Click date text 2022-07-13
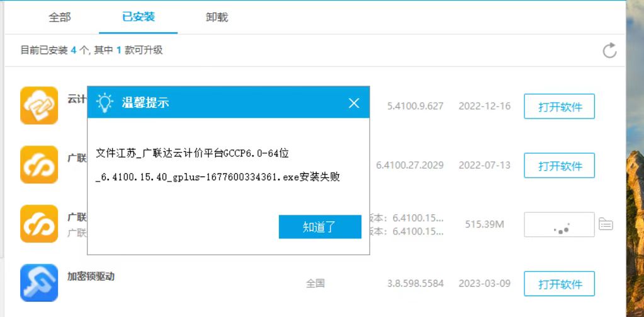Viewport: 644px width, 317px height. 485,165
